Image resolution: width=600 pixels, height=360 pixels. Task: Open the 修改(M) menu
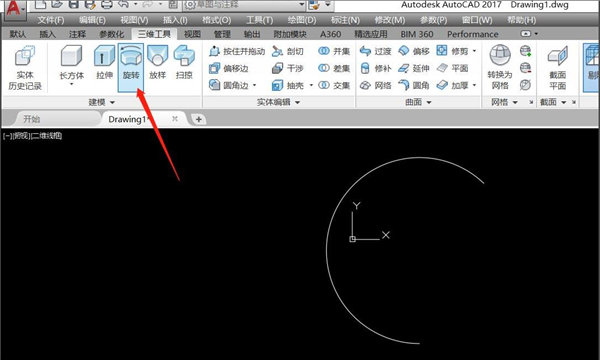(x=390, y=20)
